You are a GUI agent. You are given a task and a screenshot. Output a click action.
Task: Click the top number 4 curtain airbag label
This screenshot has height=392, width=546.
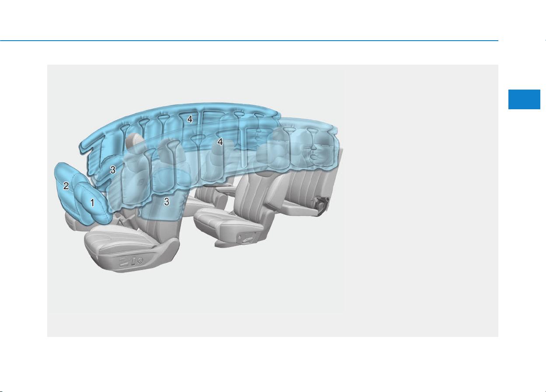pyautogui.click(x=190, y=118)
